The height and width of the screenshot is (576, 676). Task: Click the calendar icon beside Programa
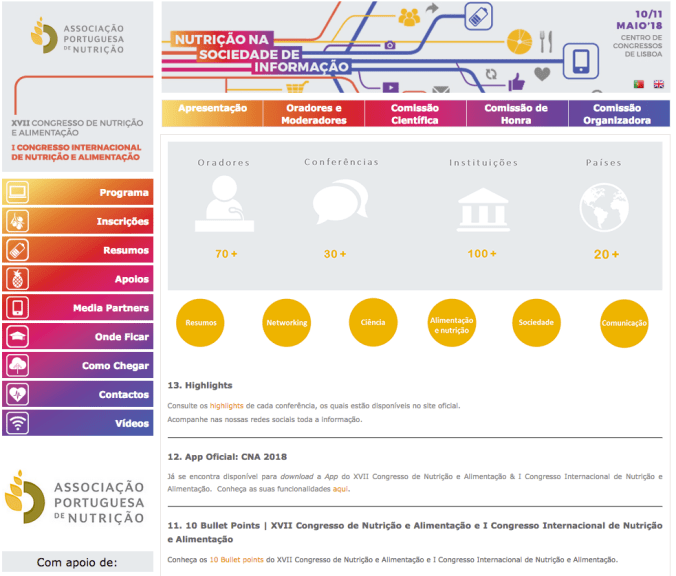(17, 193)
